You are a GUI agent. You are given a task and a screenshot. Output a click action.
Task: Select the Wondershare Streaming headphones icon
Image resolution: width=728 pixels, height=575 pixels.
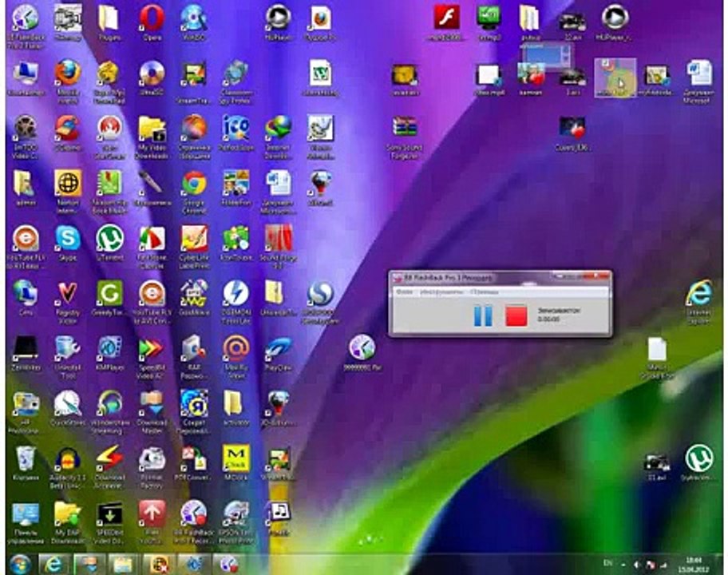coord(109,412)
